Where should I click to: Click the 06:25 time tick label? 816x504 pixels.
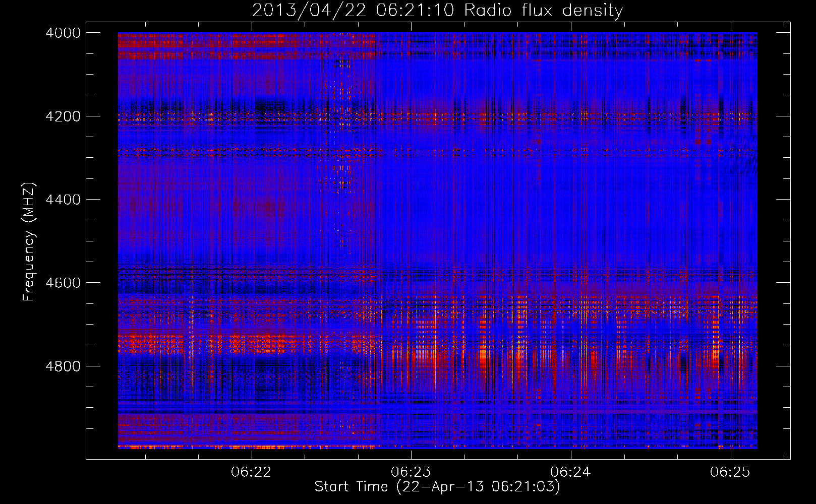(x=730, y=472)
